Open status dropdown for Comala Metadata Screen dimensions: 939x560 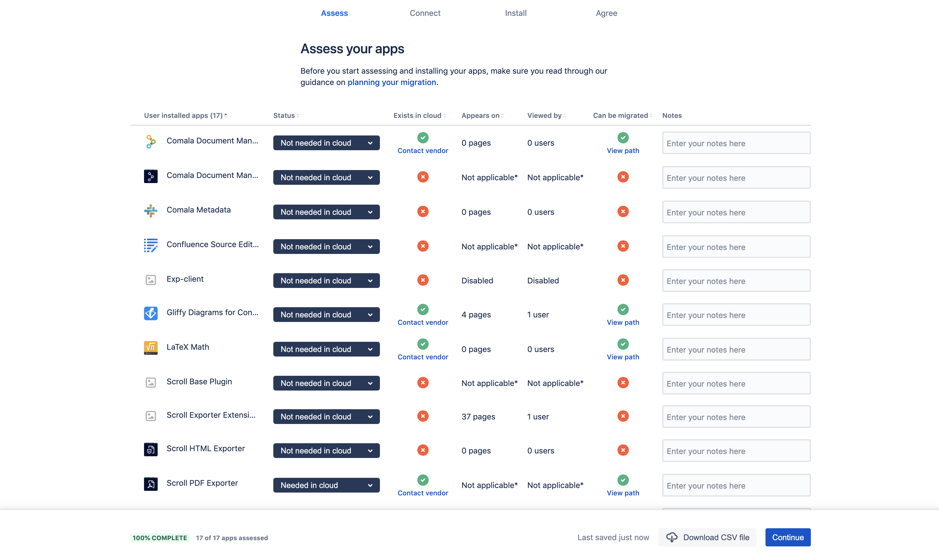pos(326,212)
